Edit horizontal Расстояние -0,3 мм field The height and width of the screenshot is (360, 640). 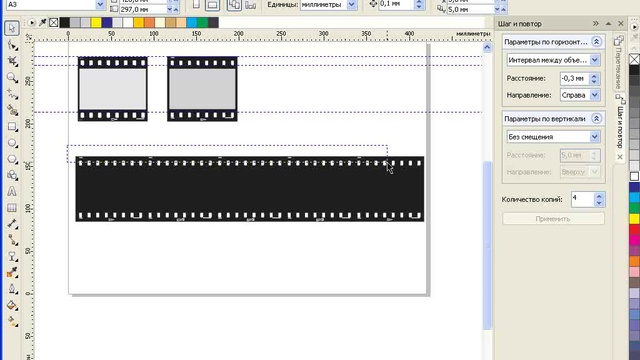coord(574,78)
